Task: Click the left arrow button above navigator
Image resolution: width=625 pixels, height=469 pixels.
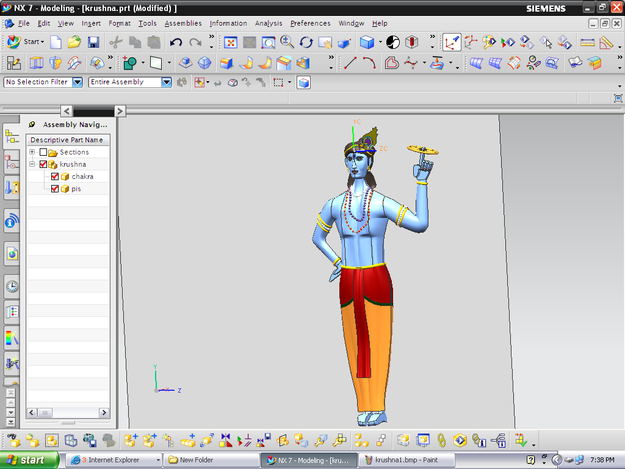Action: [x=67, y=111]
